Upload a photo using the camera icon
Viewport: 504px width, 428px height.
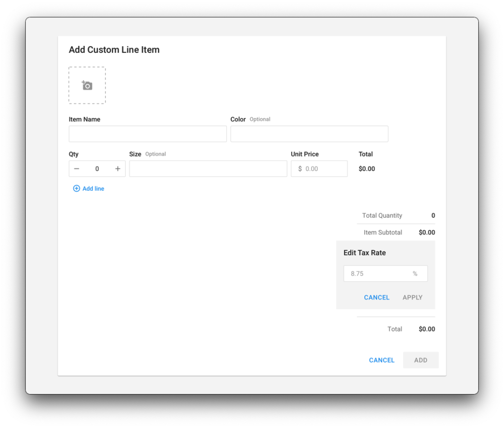pyautogui.click(x=87, y=86)
